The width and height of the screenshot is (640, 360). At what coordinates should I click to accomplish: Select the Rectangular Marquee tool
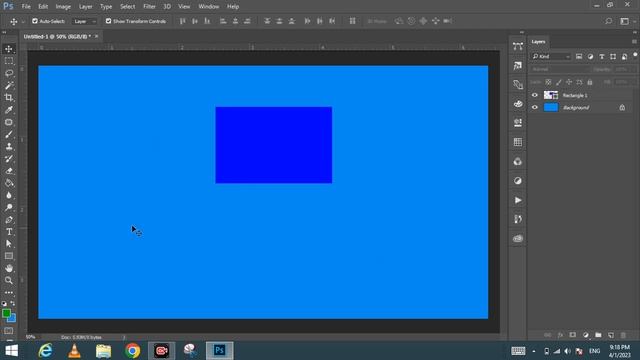click(9, 61)
